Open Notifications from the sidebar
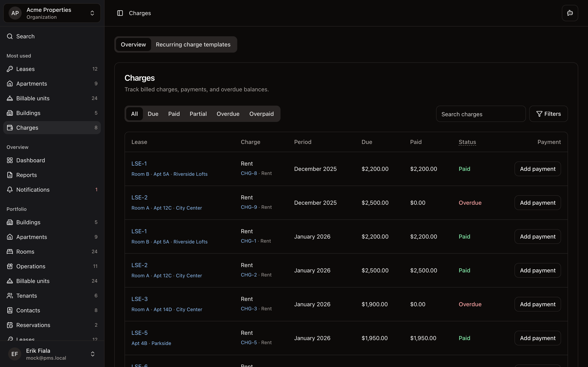Screen dimensions: 588x367 33,190
